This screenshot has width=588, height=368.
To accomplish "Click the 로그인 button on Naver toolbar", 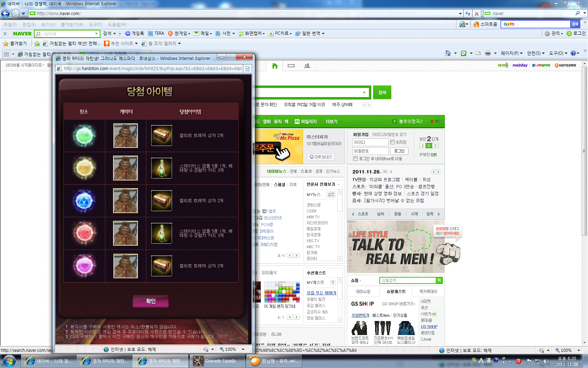I will 576,33.
